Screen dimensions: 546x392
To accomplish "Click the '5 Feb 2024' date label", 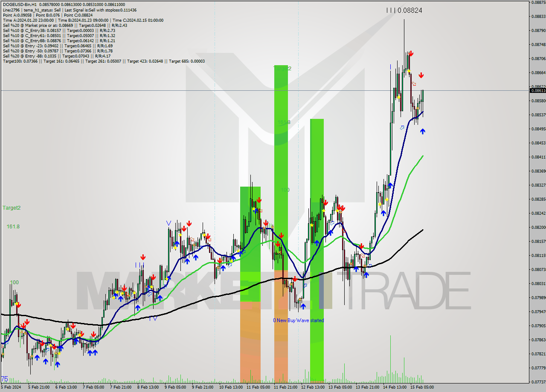I will click(11, 387).
